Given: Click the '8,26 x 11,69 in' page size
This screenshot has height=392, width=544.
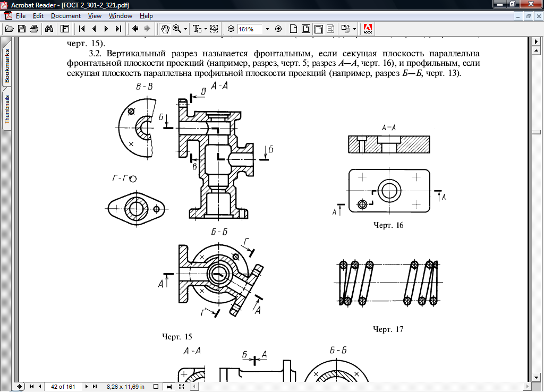Looking at the screenshot, I should pos(125,387).
